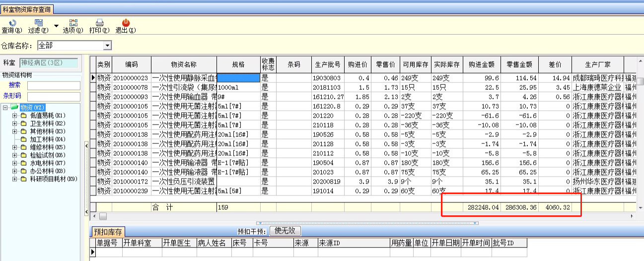Click the 零售价 column header
Screen dimensions: 644x261
coord(386,65)
